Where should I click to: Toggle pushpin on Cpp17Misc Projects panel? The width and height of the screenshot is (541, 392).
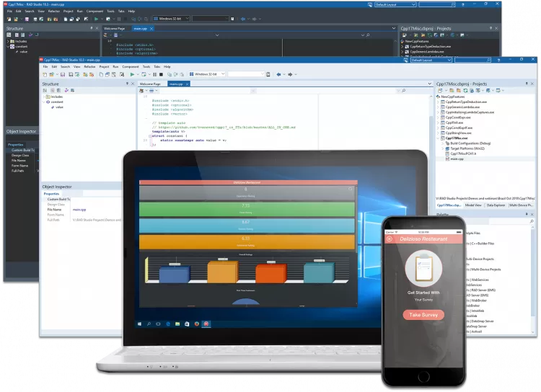(x=525, y=84)
